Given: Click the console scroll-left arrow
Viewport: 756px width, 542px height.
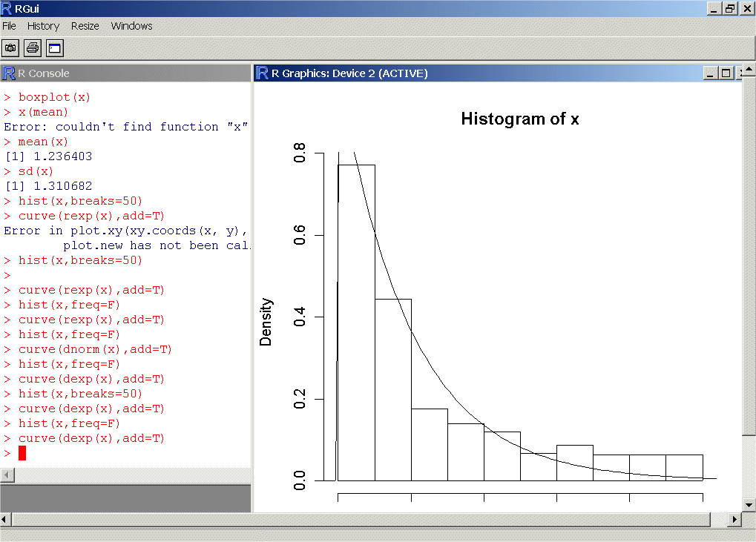Looking at the screenshot, I should tap(7, 475).
